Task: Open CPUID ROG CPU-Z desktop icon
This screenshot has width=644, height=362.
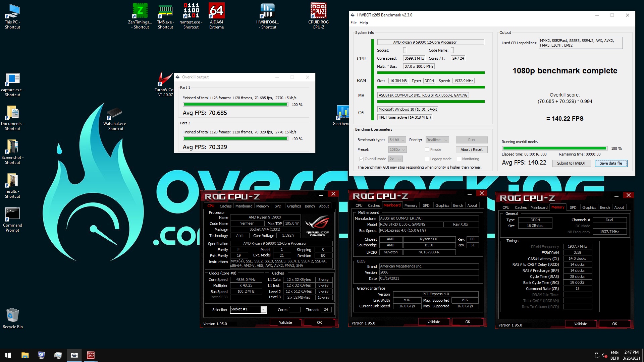Action: click(x=318, y=16)
